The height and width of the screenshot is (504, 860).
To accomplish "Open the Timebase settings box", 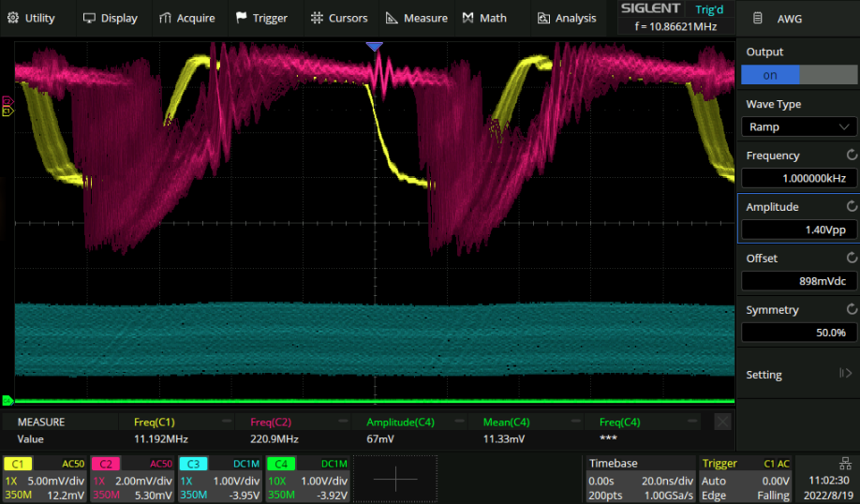I will (640, 479).
